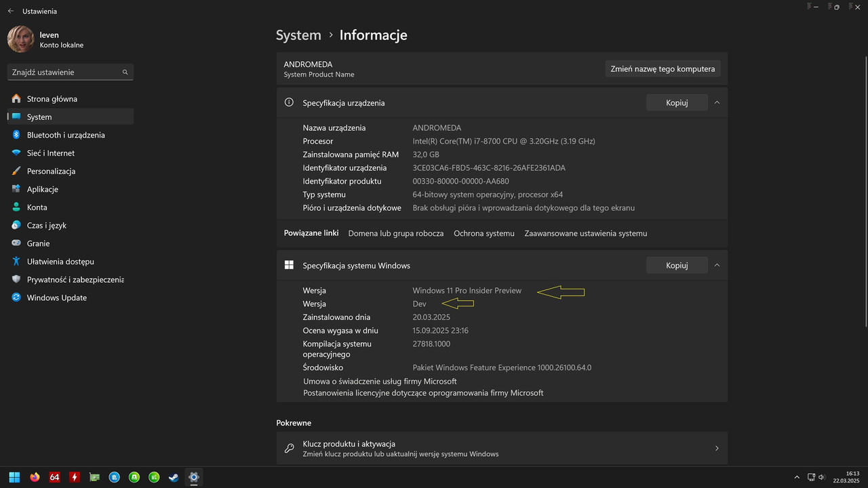Click the Windows logo beside Specyfikacja systemu Windows

click(289, 265)
